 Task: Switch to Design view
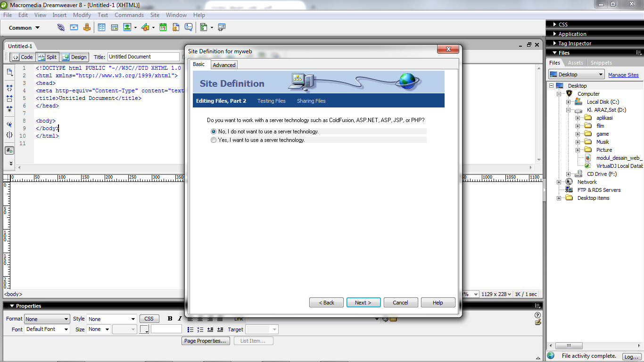(74, 57)
